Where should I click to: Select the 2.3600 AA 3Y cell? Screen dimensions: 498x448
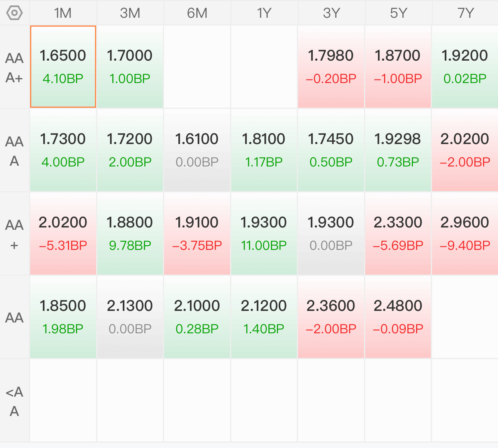pyautogui.click(x=331, y=317)
